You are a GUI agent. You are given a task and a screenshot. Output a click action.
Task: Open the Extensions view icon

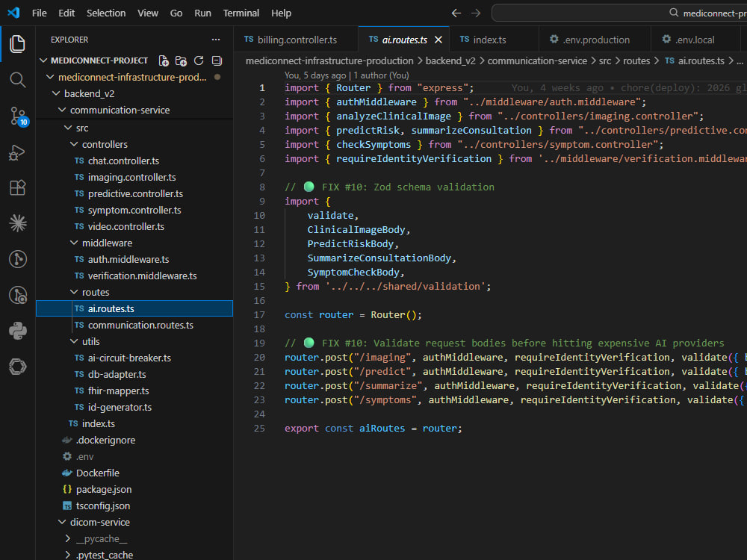coord(18,187)
